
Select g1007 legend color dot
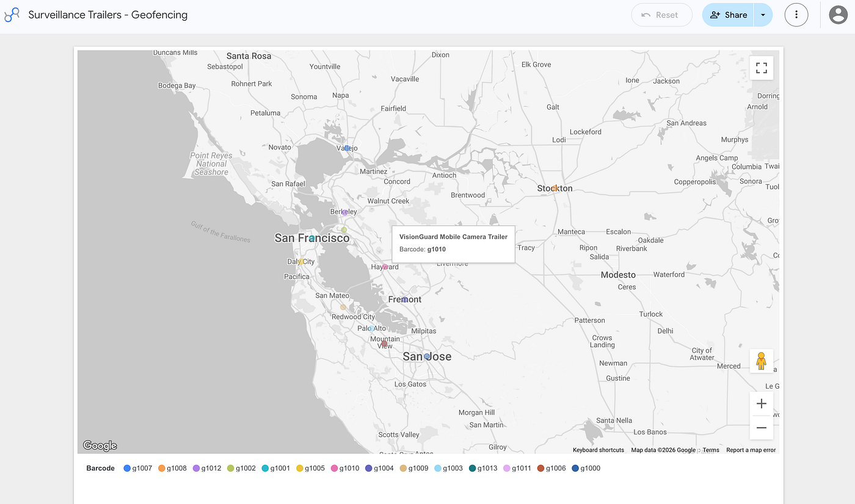click(x=127, y=469)
